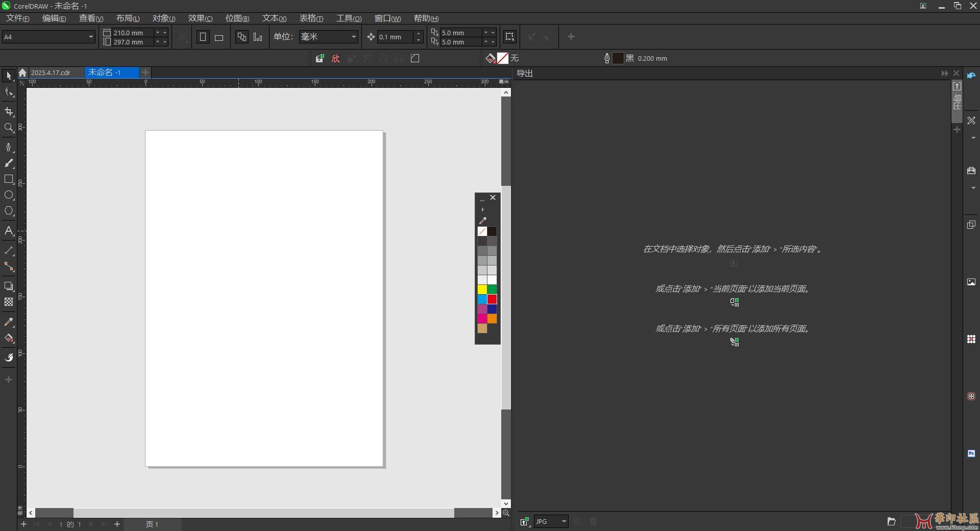Switch to the 2025.4.17.cdr document tab
Screen dimensions: 980x531
point(51,73)
